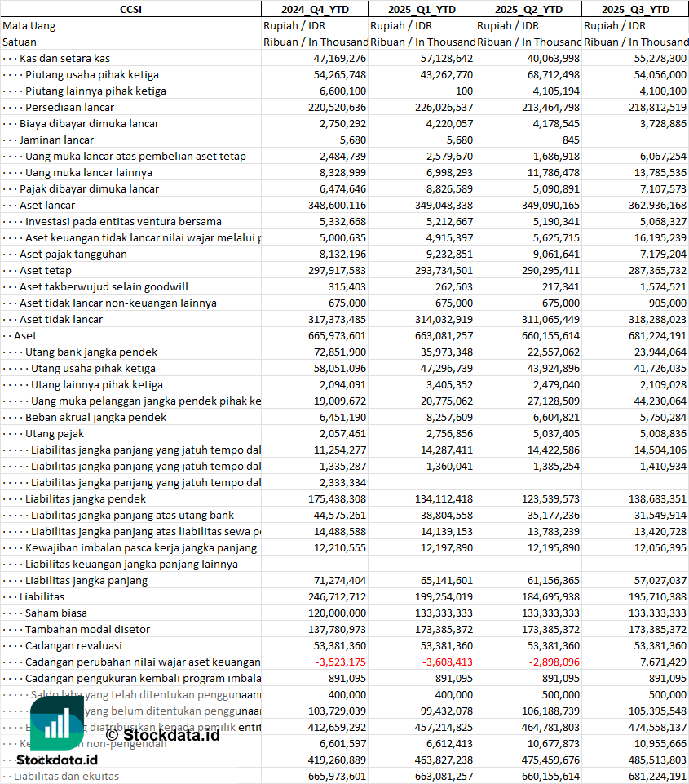Select Aset lancar row label
Screen dimensions: 689x784
[x=47, y=206]
